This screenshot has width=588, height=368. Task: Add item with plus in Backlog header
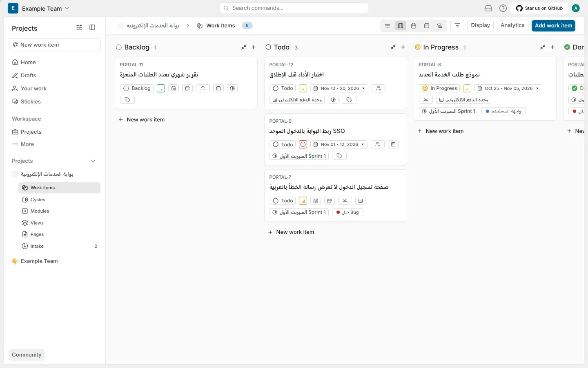click(x=254, y=47)
